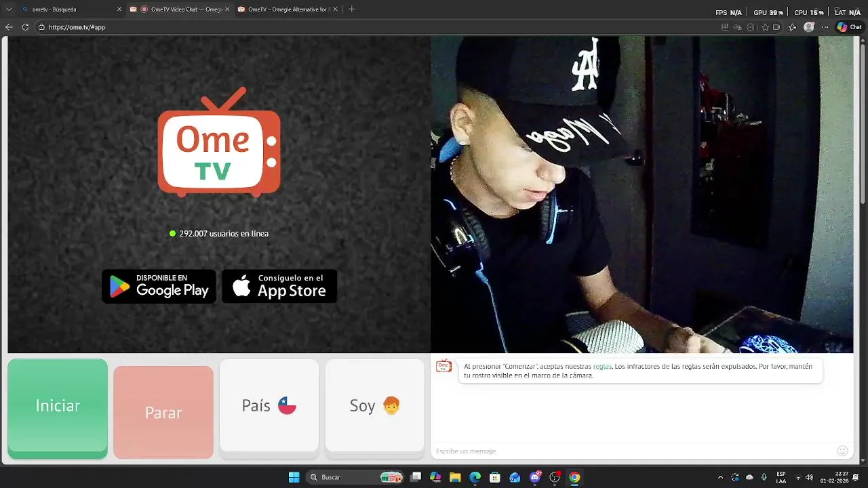Image resolution: width=868 pixels, height=488 pixels.
Task: Click the local webcam preview video
Action: pos(642,194)
